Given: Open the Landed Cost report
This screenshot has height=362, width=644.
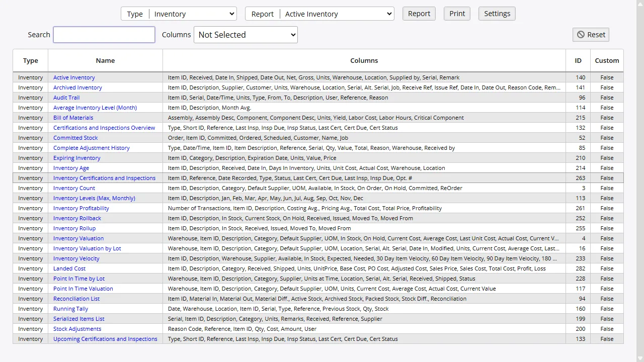Looking at the screenshot, I should point(69,268).
